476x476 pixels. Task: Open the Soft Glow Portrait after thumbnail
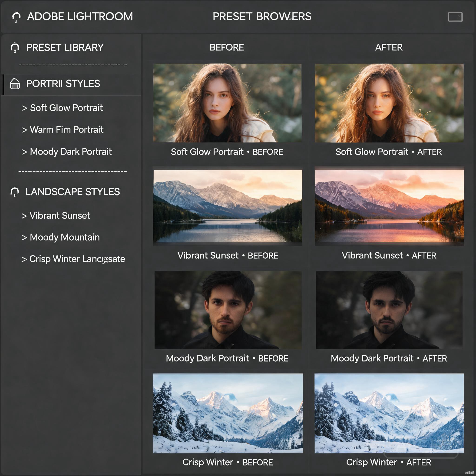tap(389, 103)
